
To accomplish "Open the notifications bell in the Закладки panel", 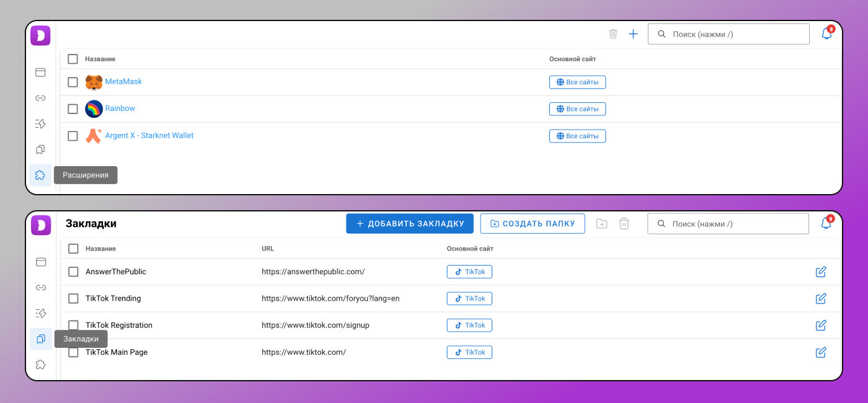I will tap(826, 223).
